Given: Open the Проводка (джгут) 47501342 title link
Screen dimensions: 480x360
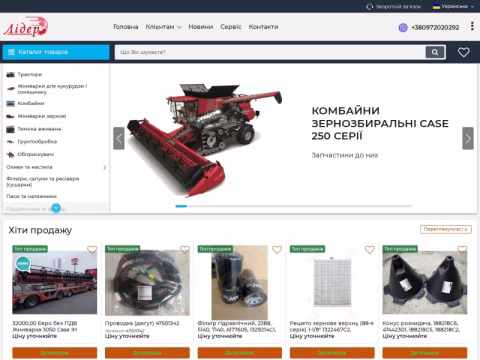Looking at the screenshot, I should (142, 323).
